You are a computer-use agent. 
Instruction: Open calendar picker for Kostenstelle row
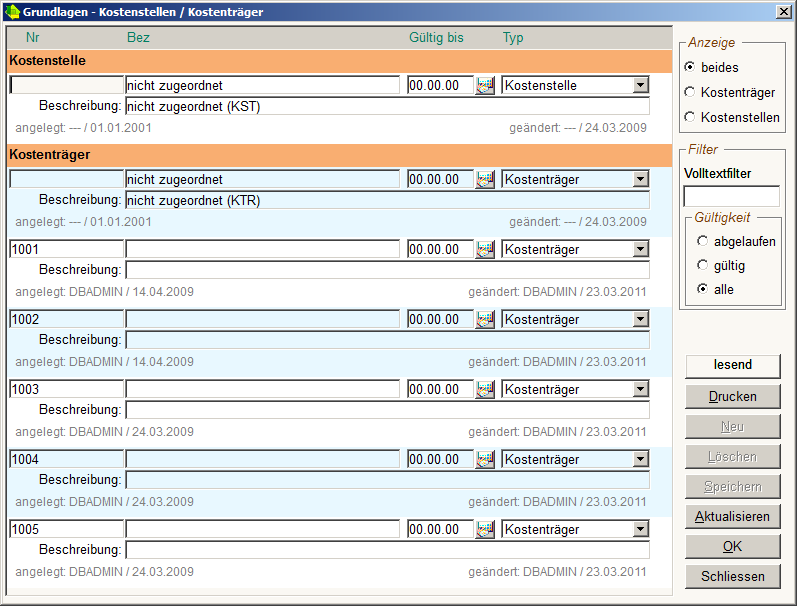click(x=485, y=86)
